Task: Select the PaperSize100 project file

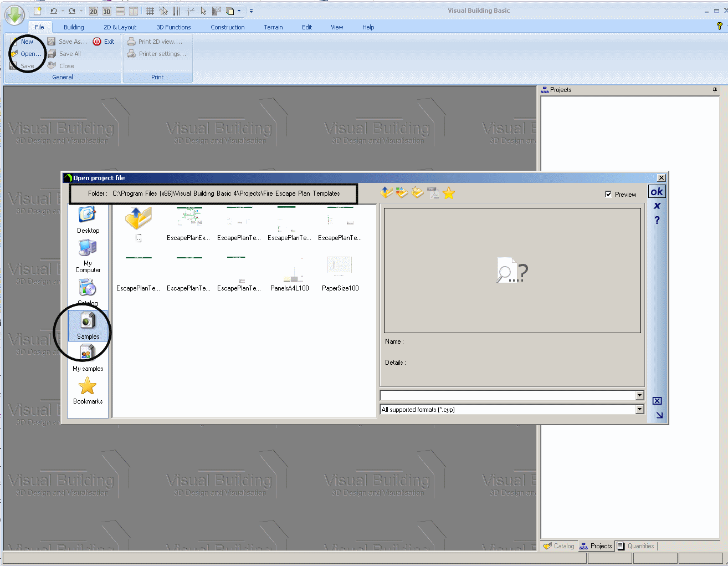Action: tap(340, 274)
